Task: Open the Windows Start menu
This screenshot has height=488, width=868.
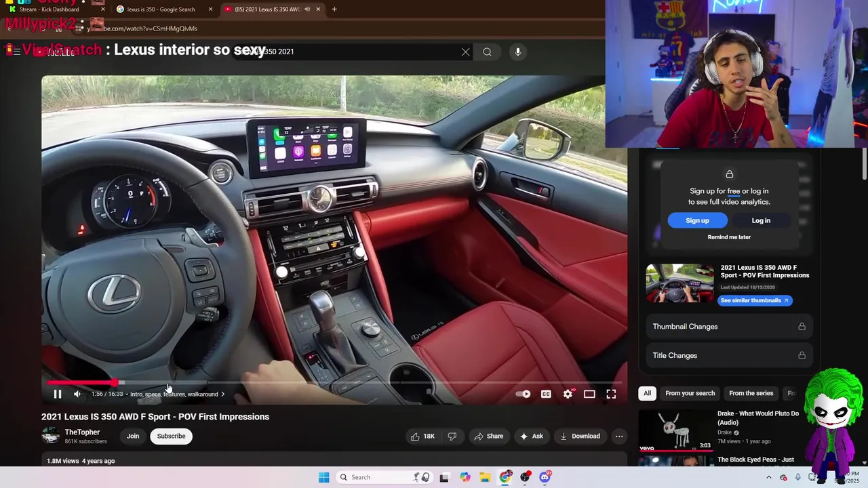Action: click(323, 477)
